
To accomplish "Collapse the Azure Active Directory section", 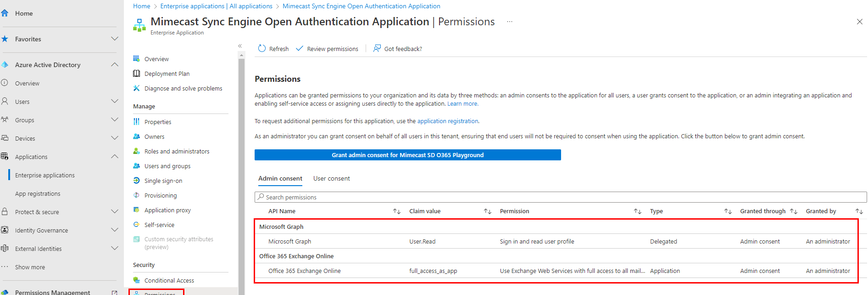I will point(115,65).
